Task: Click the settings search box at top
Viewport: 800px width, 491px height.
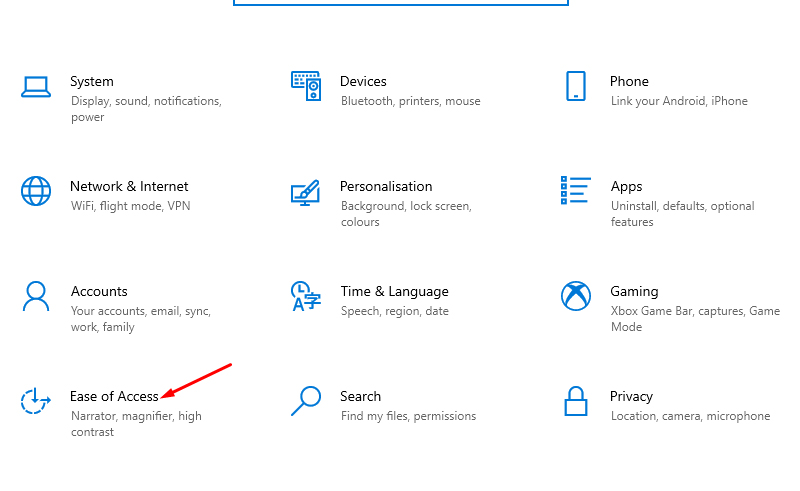Action: [x=400, y=3]
